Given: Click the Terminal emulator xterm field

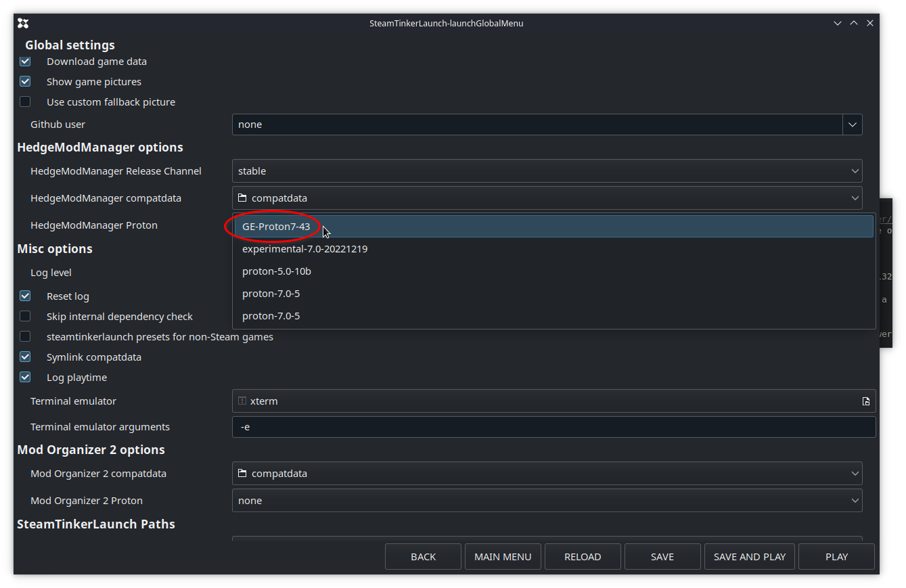Looking at the screenshot, I should tap(553, 401).
